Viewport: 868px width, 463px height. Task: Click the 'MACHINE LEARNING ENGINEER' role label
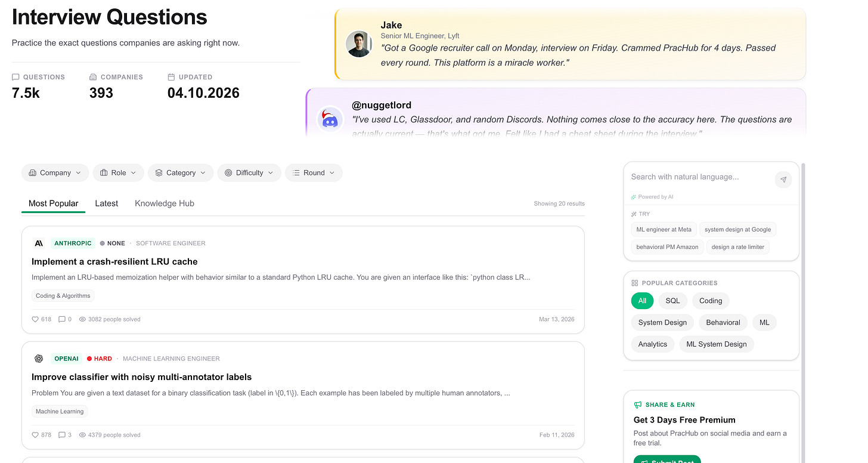[x=171, y=359]
